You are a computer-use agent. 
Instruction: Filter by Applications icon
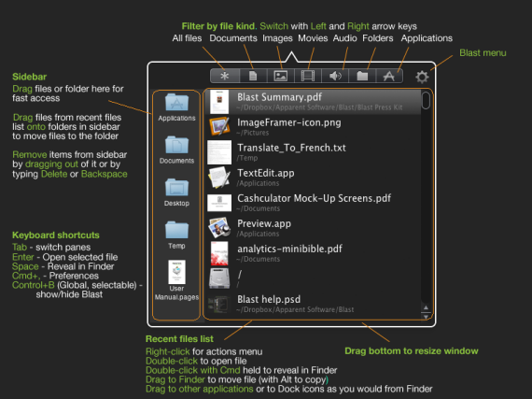click(x=389, y=76)
